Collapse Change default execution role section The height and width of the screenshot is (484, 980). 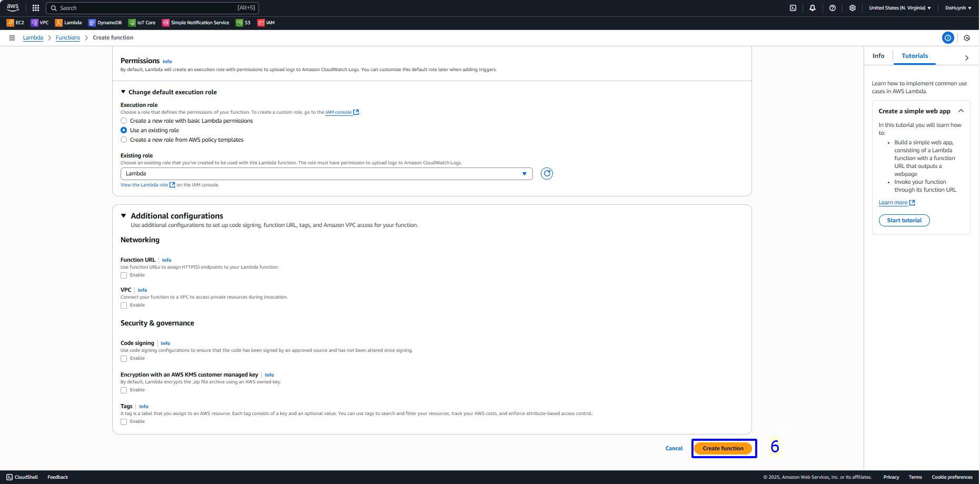123,92
